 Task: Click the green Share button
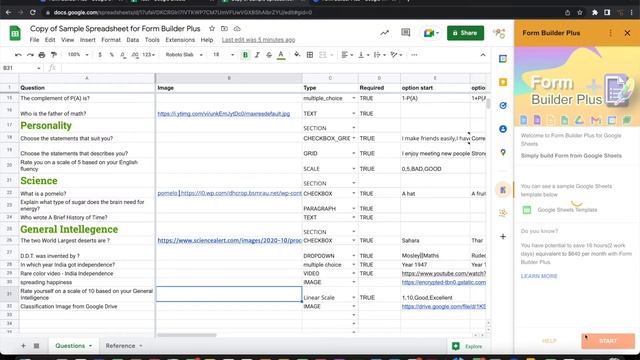click(x=465, y=33)
